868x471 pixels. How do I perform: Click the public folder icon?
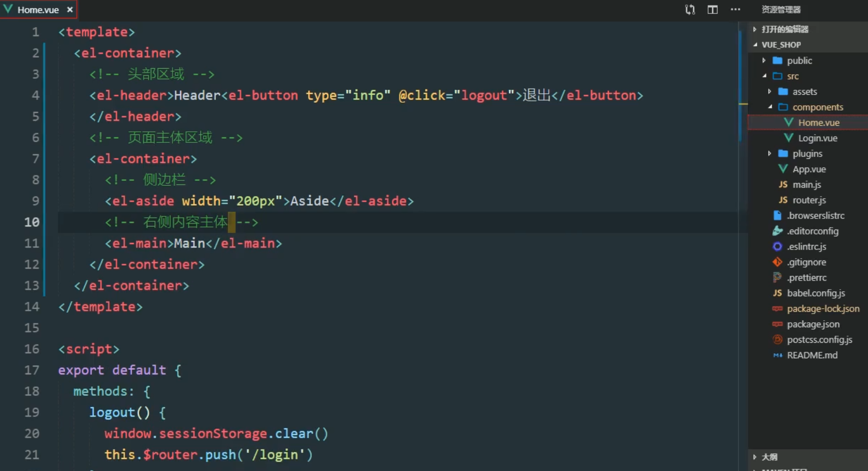click(x=778, y=61)
